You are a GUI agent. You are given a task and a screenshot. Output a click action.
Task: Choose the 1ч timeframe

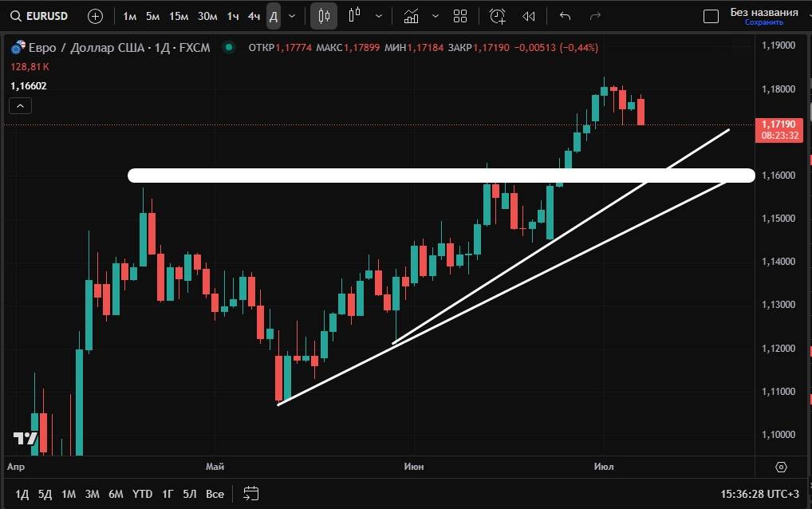click(233, 17)
